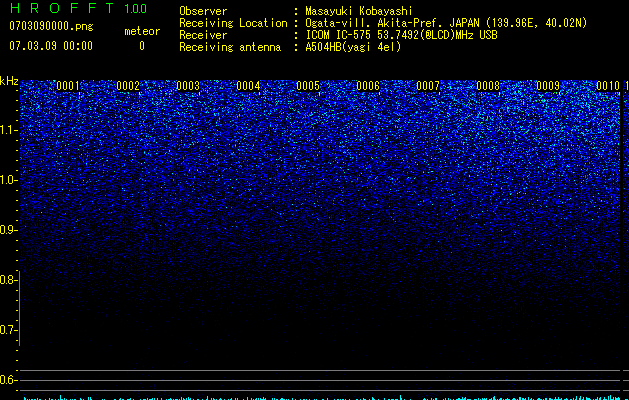This screenshot has height=400, width=629.
Task: Click time marker 0006
Action: click(x=368, y=86)
